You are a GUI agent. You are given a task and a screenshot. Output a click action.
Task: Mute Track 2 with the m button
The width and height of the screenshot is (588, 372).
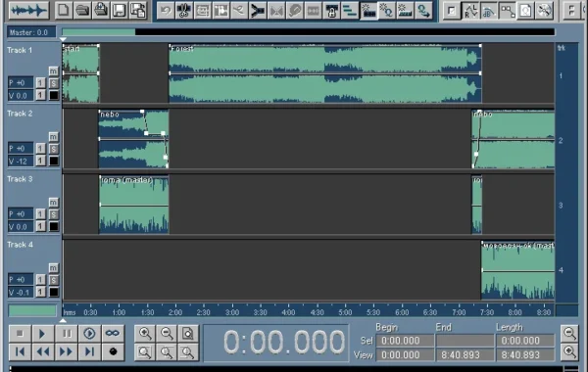54,137
